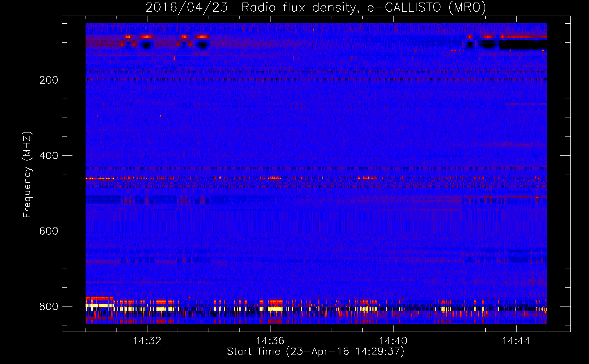Click the 14:36 time tick label

coord(270,341)
